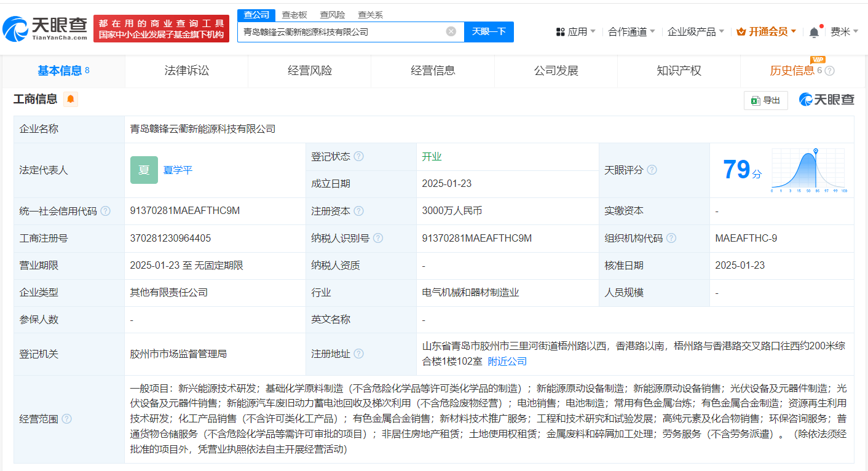Click the 夏 avatar of legal representative
868x471 pixels.
click(x=144, y=170)
